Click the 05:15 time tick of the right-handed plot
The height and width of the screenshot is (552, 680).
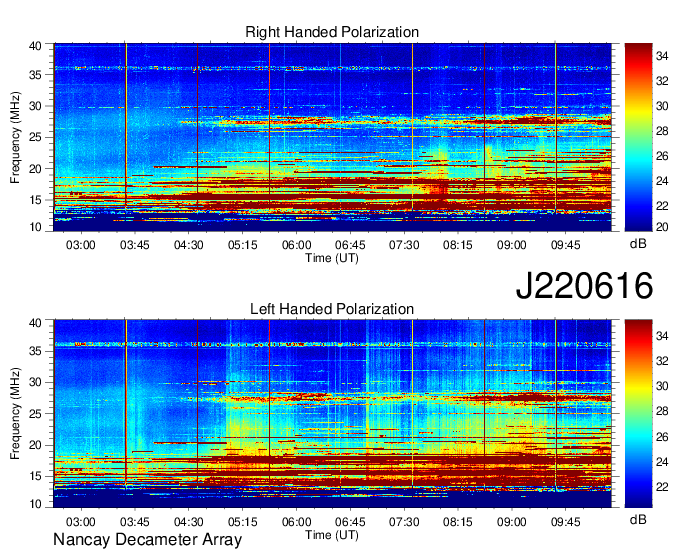(242, 245)
